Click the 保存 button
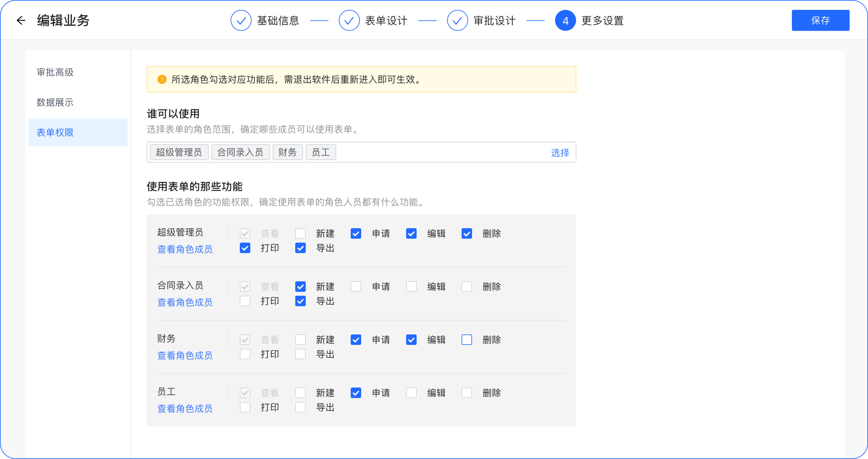 click(820, 20)
